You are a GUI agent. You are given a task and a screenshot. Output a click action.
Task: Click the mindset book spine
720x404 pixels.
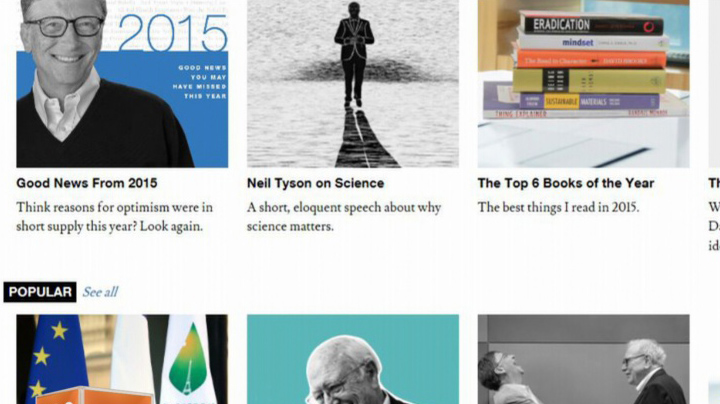point(592,43)
